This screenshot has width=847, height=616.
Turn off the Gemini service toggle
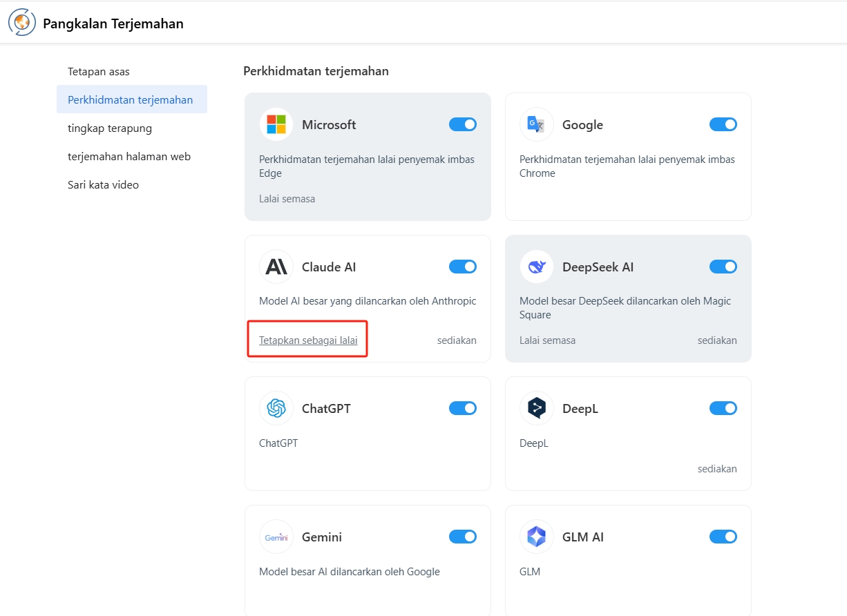click(x=463, y=537)
